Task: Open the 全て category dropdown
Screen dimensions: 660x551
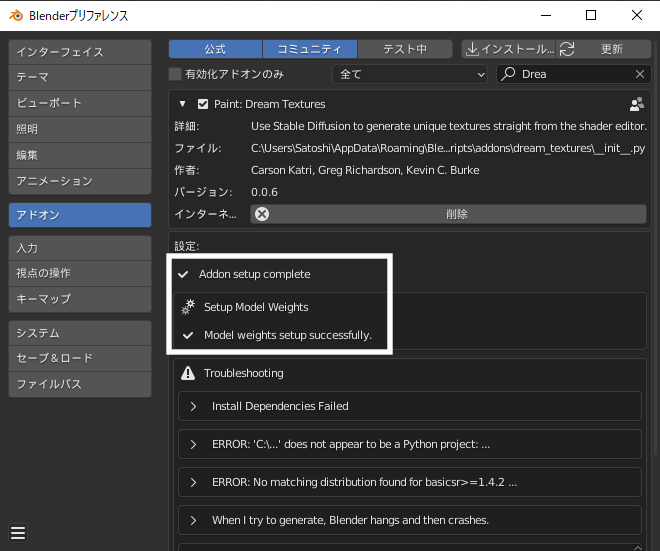Action: pyautogui.click(x=410, y=75)
